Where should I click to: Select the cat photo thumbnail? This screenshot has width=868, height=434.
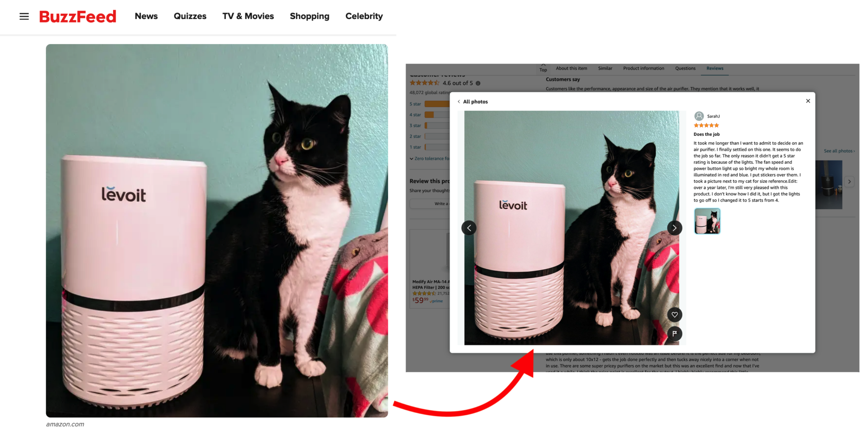[x=707, y=221]
